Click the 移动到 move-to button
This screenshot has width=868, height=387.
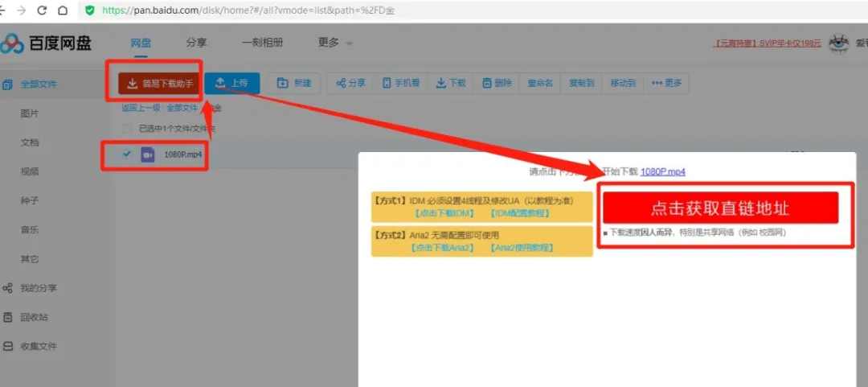[x=623, y=83]
